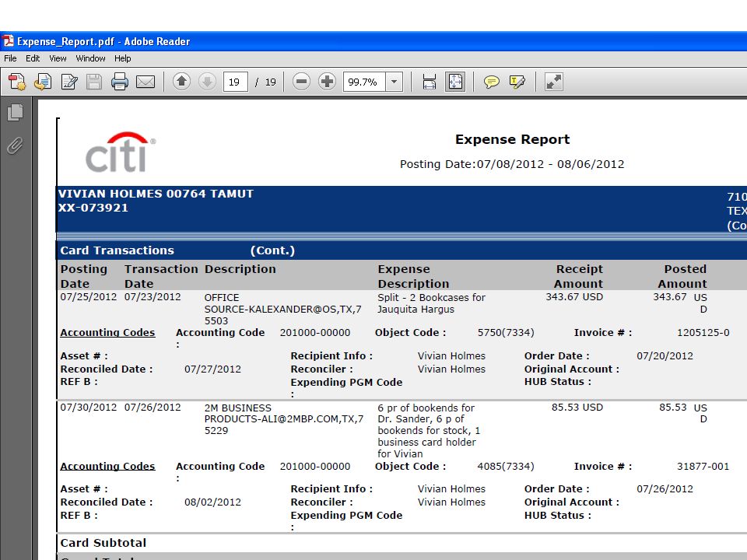
Task: Print the document with printer icon
Action: [x=119, y=82]
